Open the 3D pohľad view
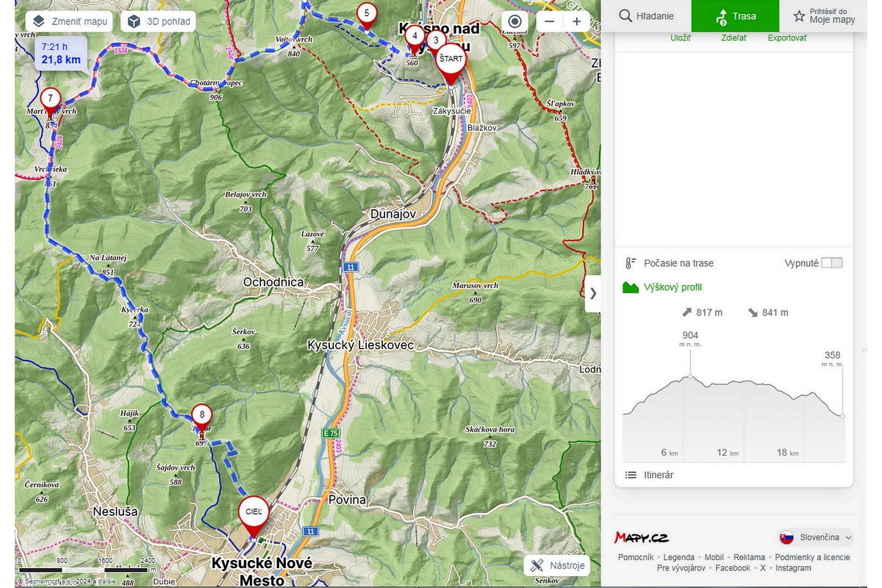Image resolution: width=882 pixels, height=588 pixels. coord(159,21)
